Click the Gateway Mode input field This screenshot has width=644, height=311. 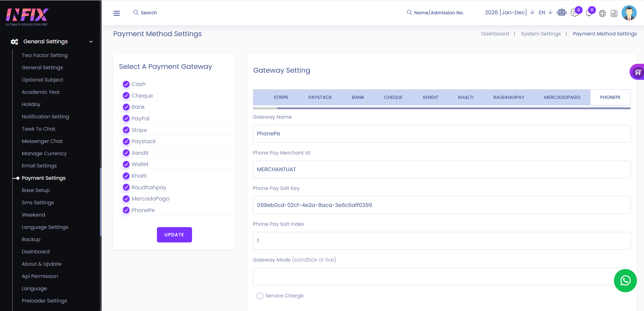pyautogui.click(x=442, y=277)
